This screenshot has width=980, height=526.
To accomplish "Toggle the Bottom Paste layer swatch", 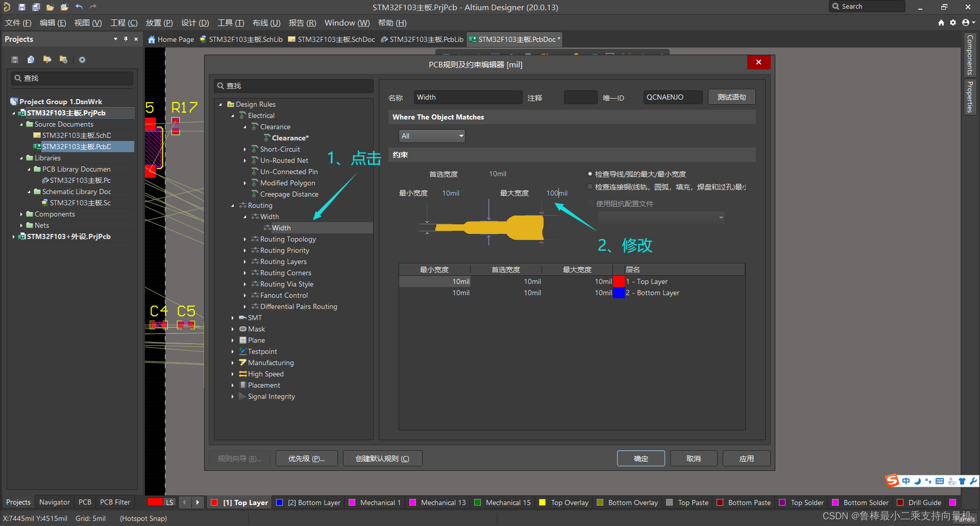I will click(720, 503).
